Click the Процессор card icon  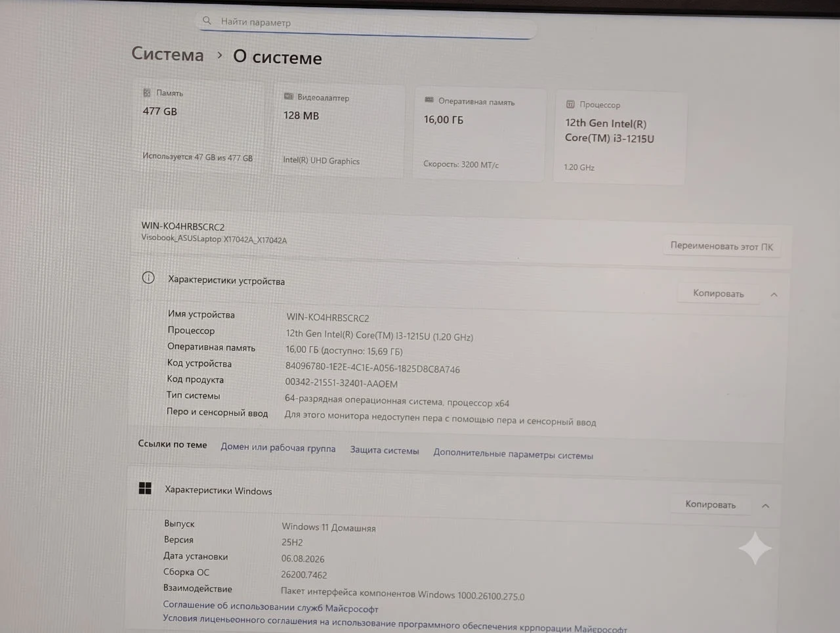pyautogui.click(x=570, y=104)
